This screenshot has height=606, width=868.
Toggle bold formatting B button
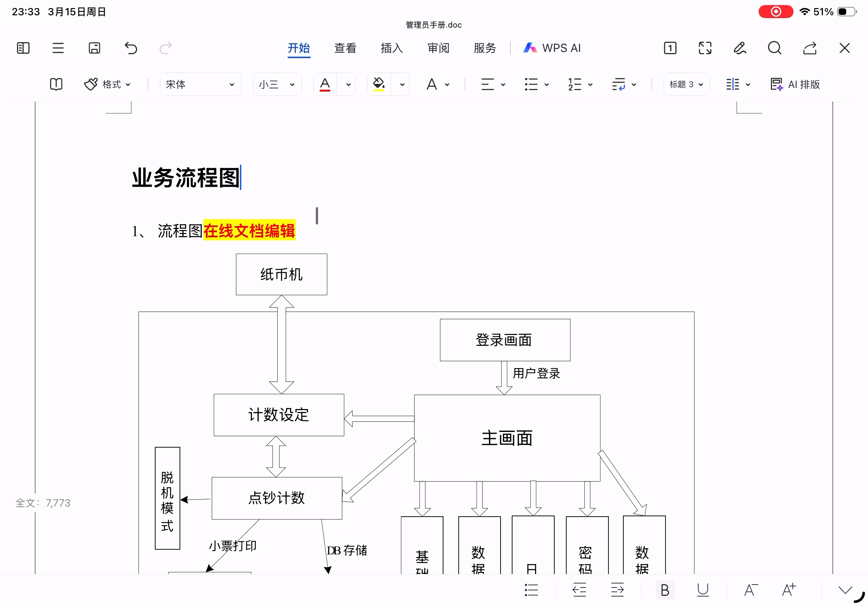point(664,590)
